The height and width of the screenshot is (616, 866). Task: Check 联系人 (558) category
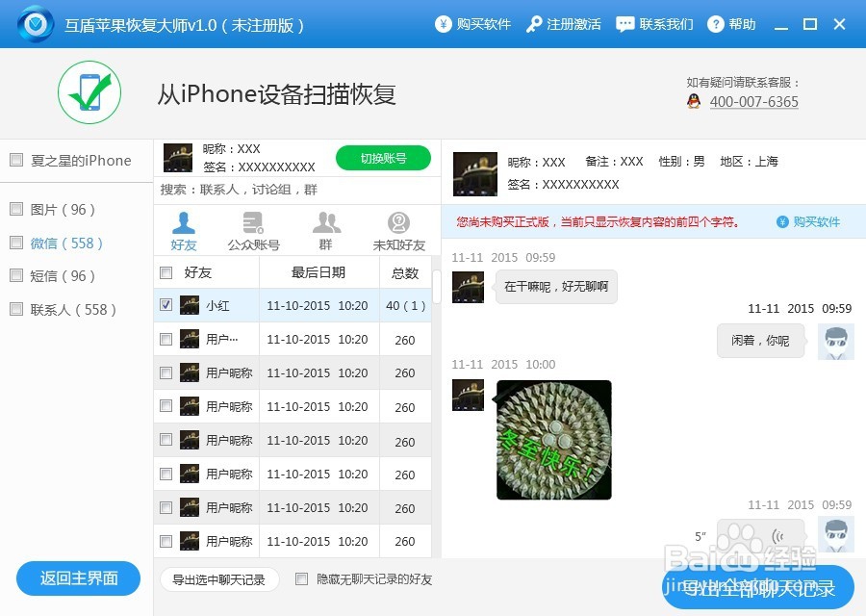click(x=16, y=309)
